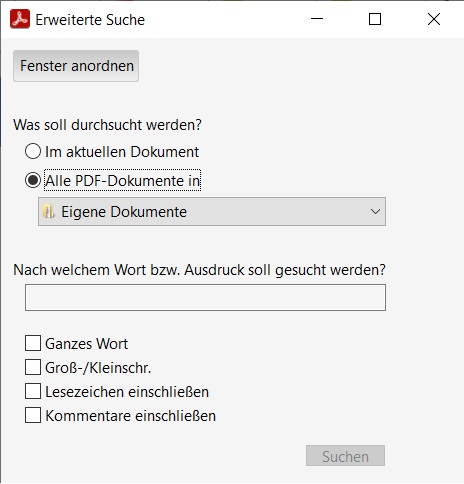Click the Kommentare einschließen label text
The height and width of the screenshot is (484, 464).
pyautogui.click(x=131, y=416)
